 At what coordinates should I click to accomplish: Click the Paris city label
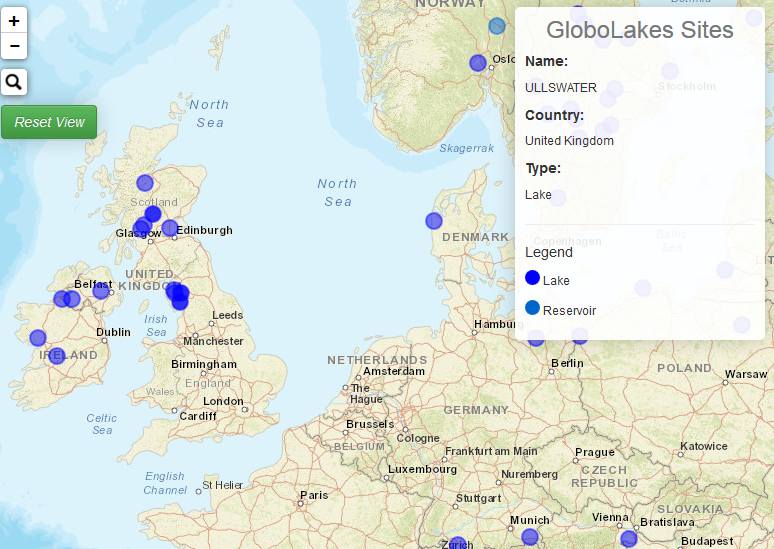314,495
